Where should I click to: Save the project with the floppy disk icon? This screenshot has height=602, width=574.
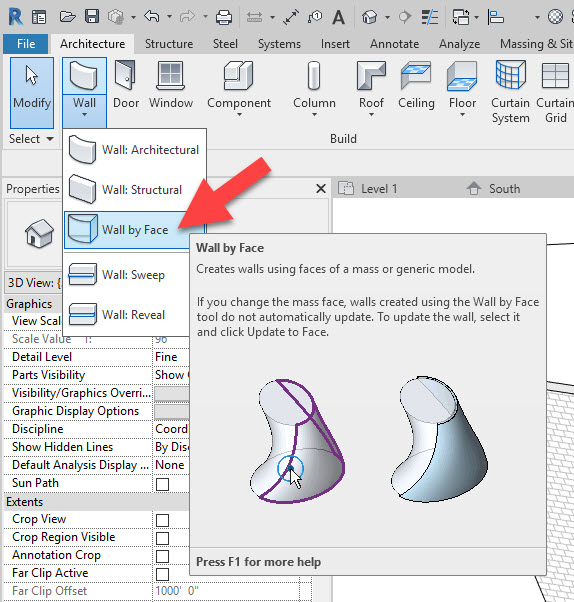(x=92, y=17)
